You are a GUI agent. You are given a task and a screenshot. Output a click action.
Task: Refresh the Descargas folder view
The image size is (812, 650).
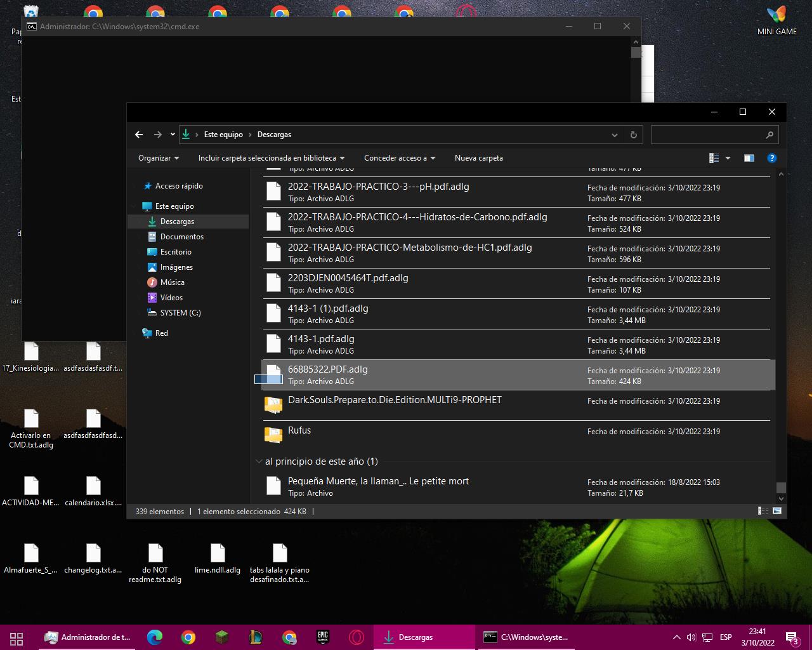(x=633, y=135)
